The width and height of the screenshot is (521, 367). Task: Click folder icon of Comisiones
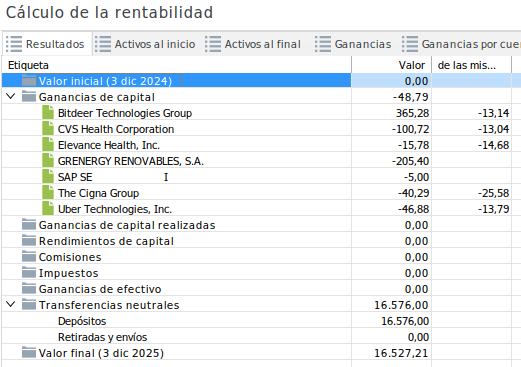[29, 256]
